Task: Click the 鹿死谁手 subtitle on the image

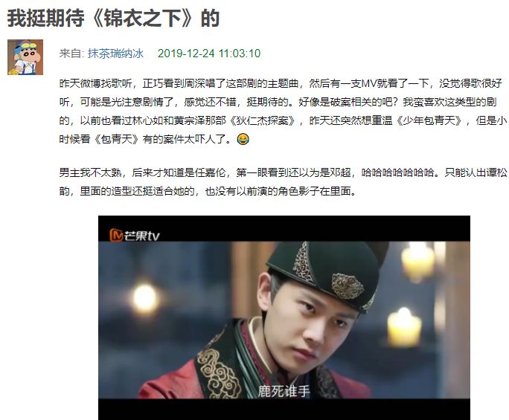Action: tap(284, 391)
